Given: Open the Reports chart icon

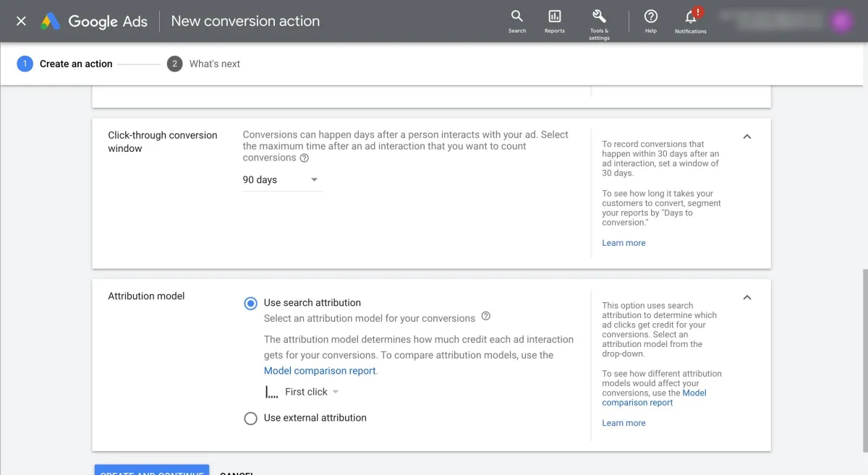Looking at the screenshot, I should pyautogui.click(x=554, y=17).
